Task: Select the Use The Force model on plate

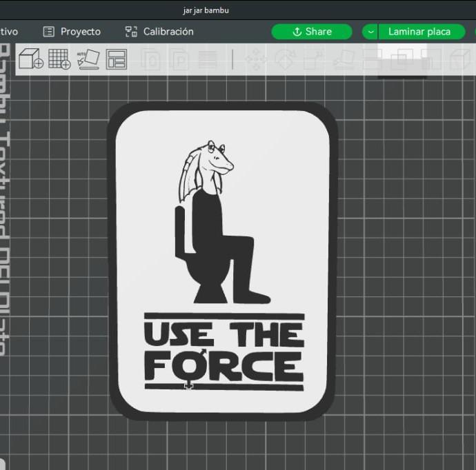Action: pyautogui.click(x=222, y=260)
